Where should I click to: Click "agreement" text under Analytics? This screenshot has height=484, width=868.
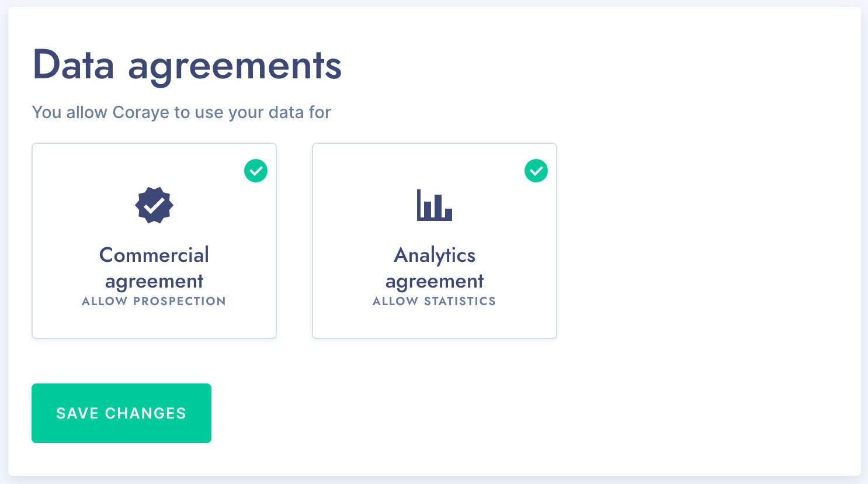pyautogui.click(x=435, y=282)
